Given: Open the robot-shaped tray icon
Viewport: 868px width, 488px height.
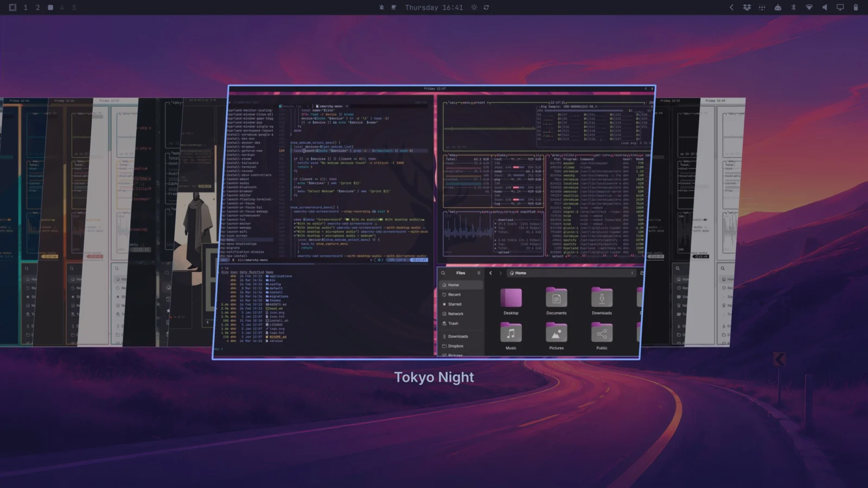Looking at the screenshot, I should click(x=778, y=8).
